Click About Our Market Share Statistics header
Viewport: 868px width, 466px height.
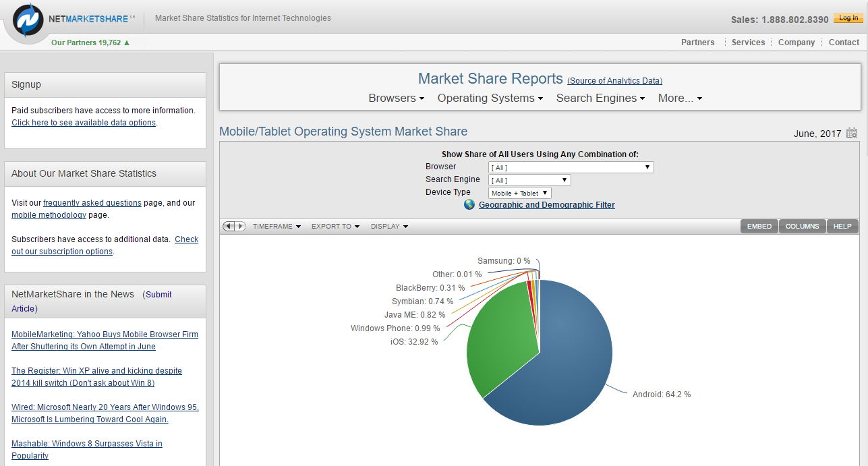105,174
